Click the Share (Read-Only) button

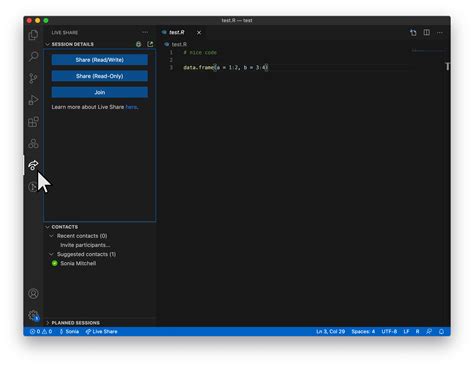[100, 76]
